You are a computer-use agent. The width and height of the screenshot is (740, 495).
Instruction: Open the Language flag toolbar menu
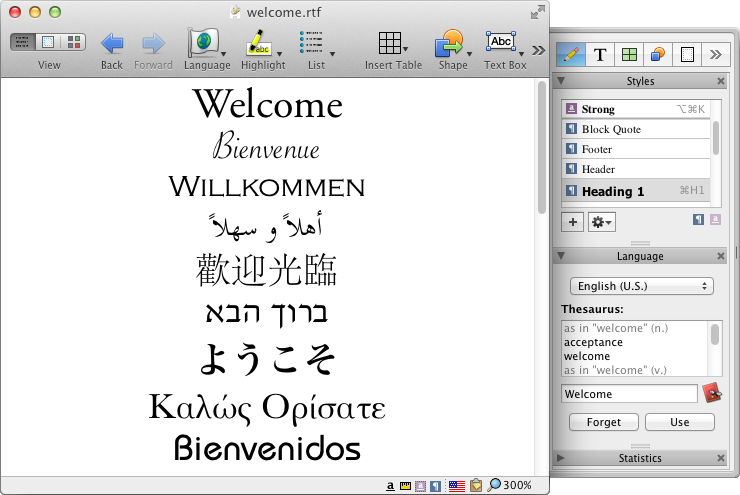click(x=204, y=43)
